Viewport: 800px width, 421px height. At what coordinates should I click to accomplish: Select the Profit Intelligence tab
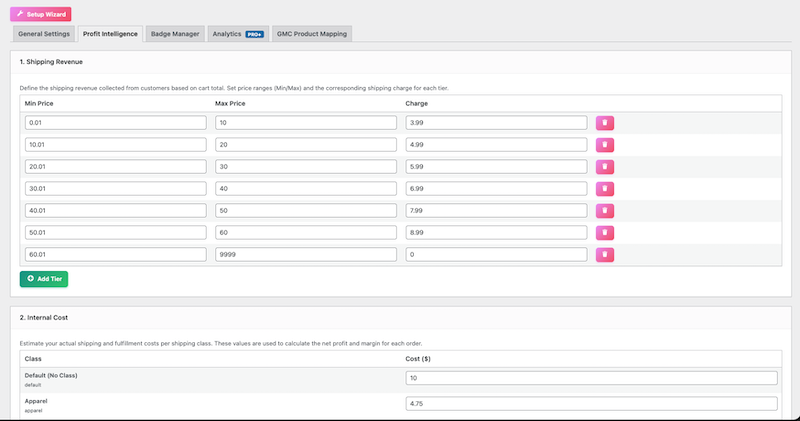pyautogui.click(x=110, y=34)
